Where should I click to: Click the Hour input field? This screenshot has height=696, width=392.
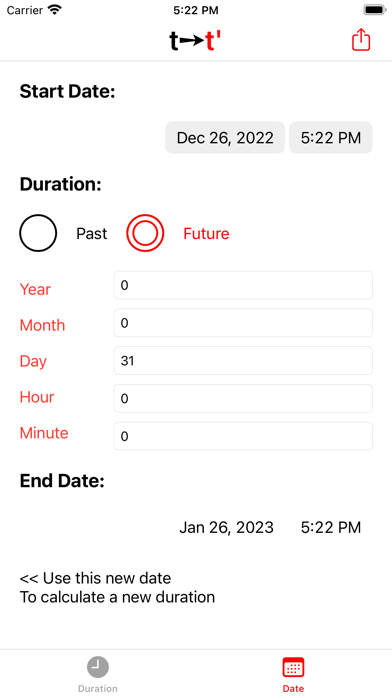(x=243, y=398)
